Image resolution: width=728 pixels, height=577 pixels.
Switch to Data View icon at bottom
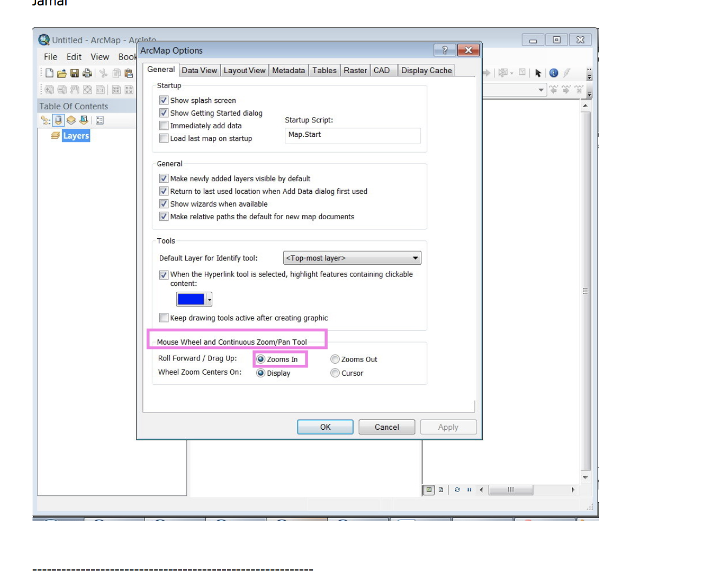(429, 490)
